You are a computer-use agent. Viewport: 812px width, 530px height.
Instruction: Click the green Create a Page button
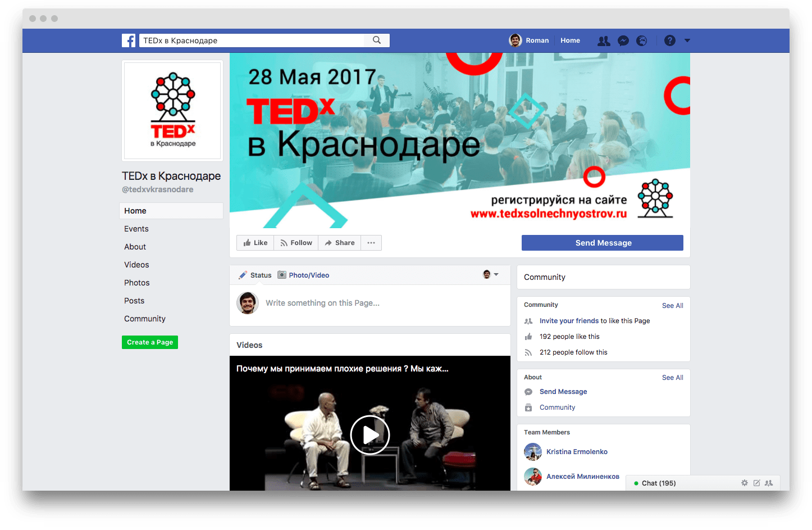(x=150, y=342)
